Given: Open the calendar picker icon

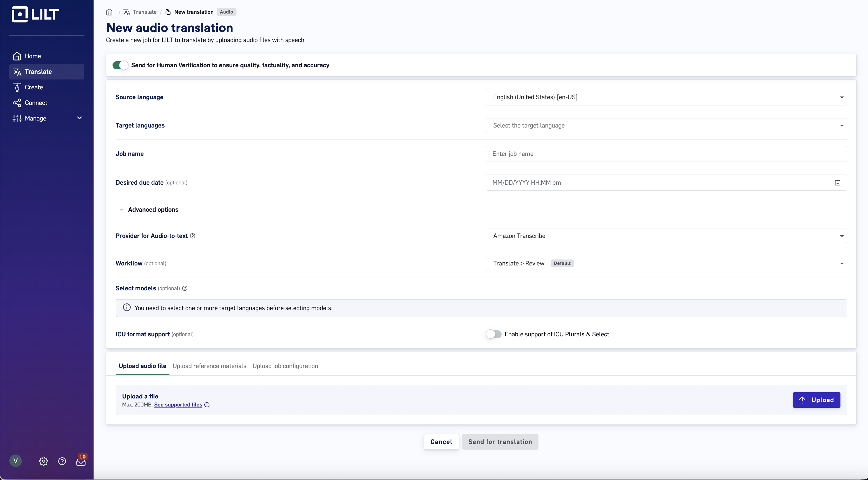Looking at the screenshot, I should (x=837, y=183).
